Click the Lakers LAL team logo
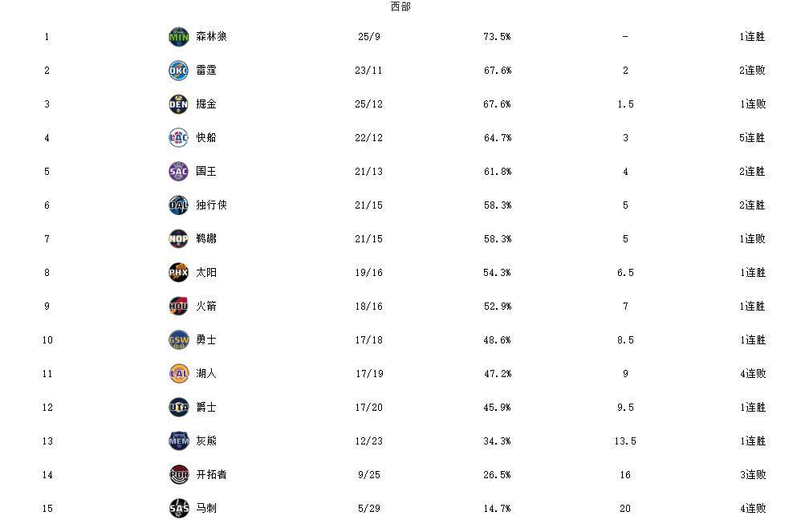Viewport: 809px width, 532px height. pos(178,374)
